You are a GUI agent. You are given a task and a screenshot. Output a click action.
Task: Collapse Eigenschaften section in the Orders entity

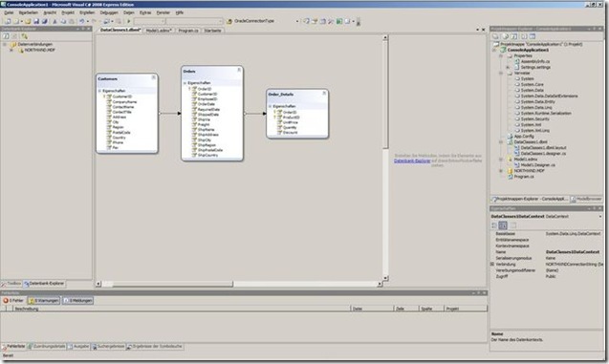[185, 83]
